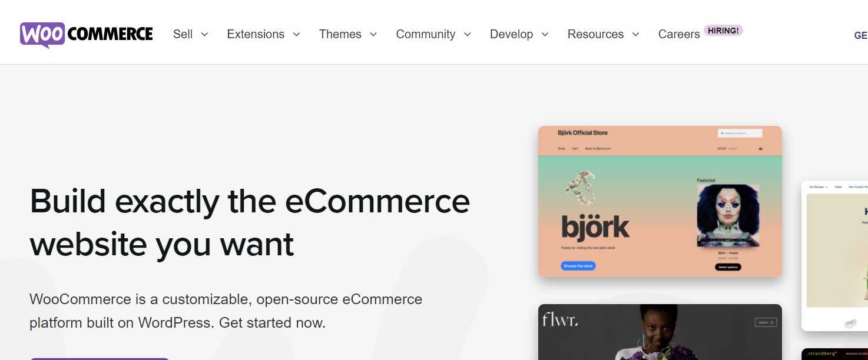
Task: Open the Develop menu label
Action: pyautogui.click(x=512, y=34)
